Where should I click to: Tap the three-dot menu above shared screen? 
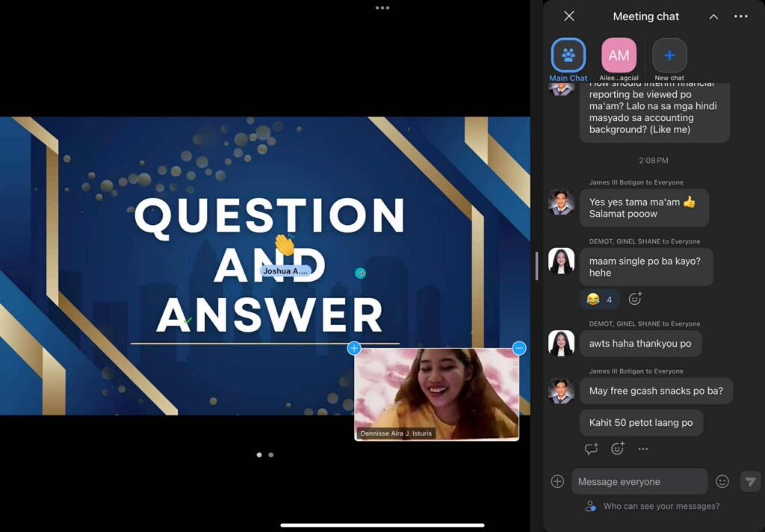coord(382,8)
